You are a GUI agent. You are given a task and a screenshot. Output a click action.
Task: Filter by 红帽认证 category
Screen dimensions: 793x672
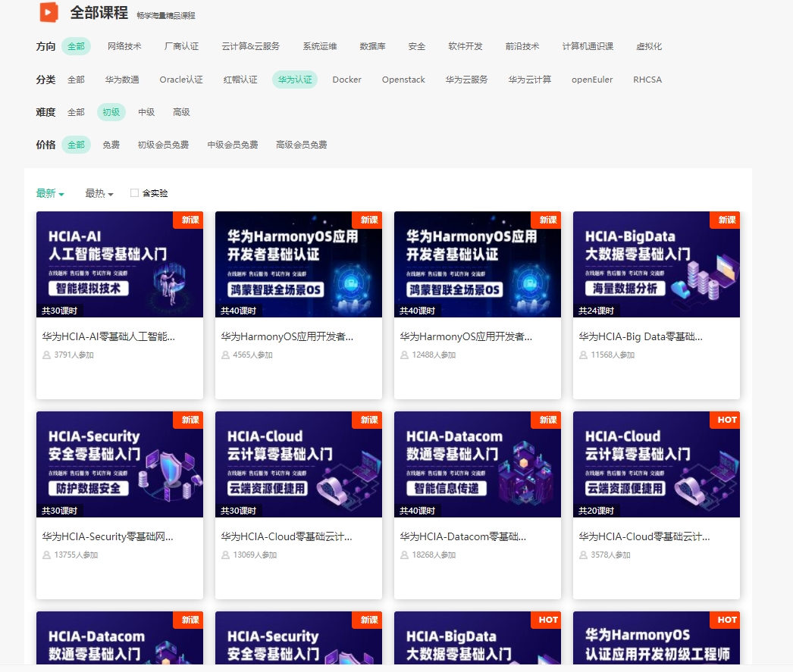click(x=240, y=80)
